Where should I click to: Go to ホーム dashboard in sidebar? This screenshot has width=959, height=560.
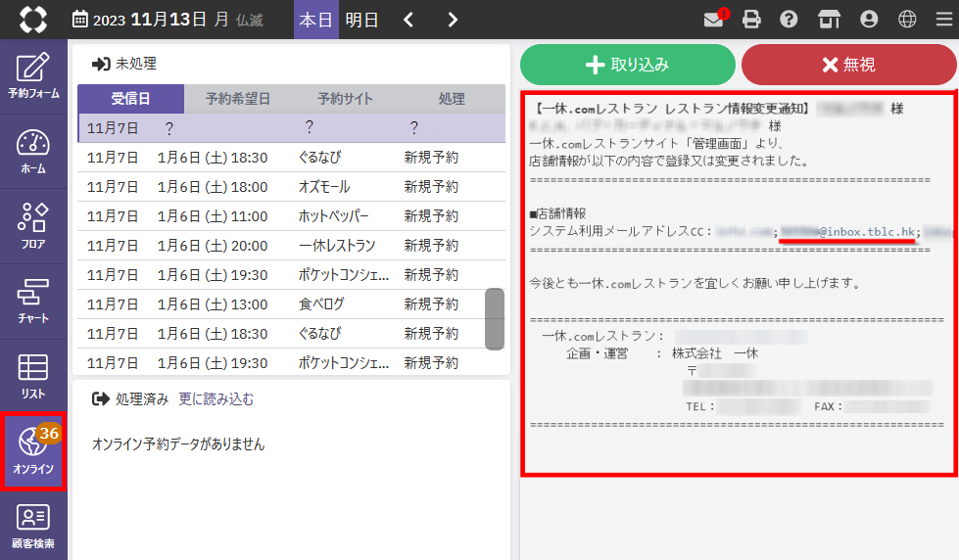coord(33,152)
